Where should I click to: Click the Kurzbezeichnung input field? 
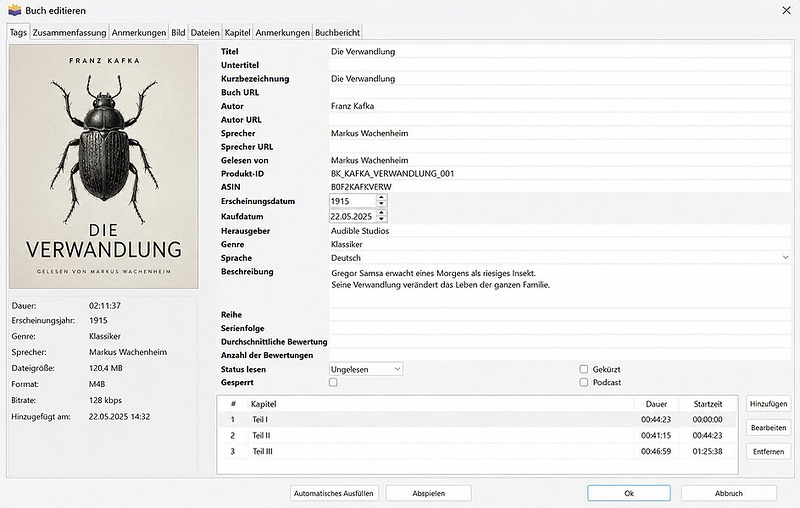(x=560, y=79)
